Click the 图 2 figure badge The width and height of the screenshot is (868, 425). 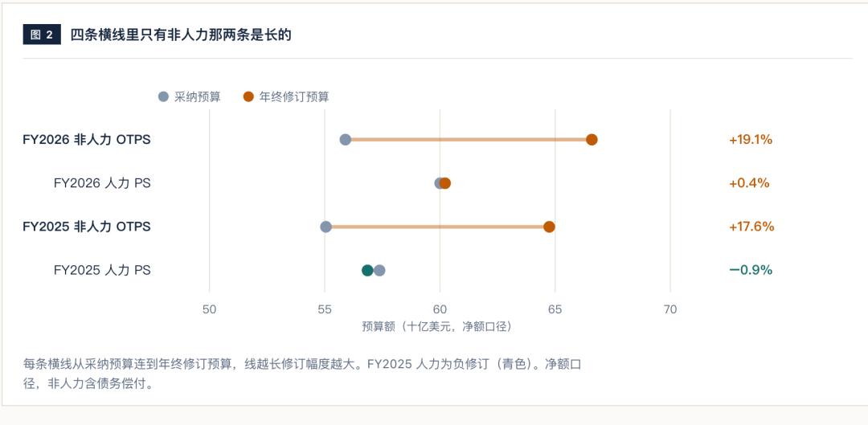(x=42, y=35)
